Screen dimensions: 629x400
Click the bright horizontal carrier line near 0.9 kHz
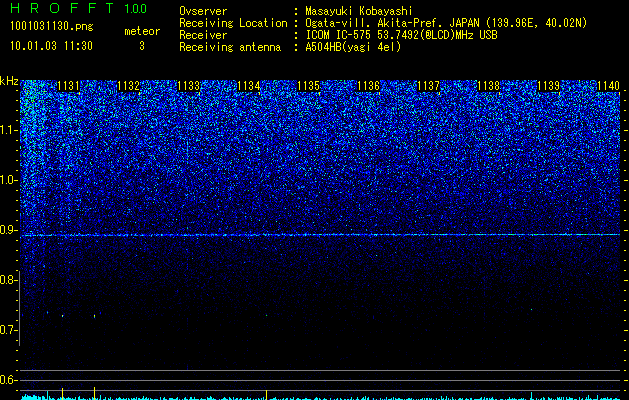(320, 235)
